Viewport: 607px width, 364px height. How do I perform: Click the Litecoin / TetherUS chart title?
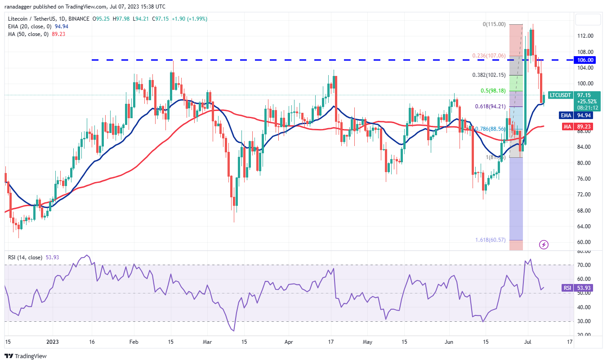47,19
